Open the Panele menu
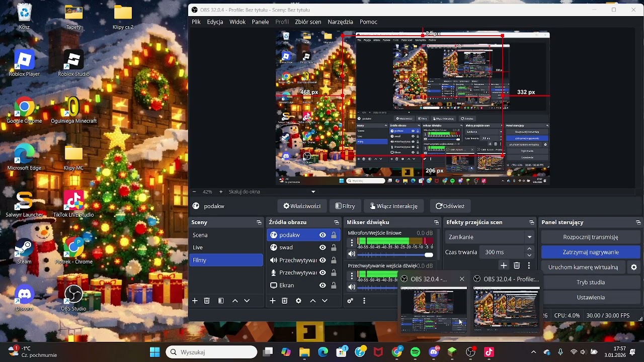The width and height of the screenshot is (644, 362). pos(260,22)
